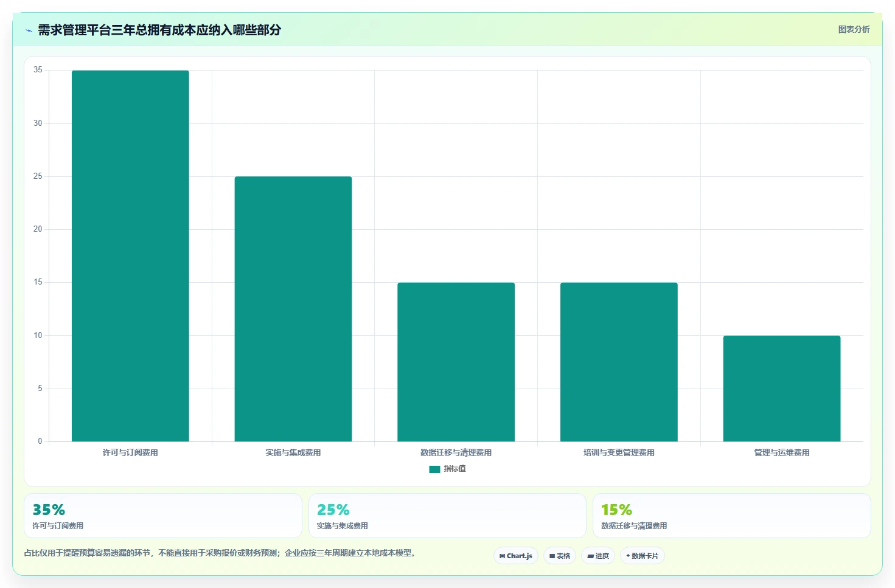The width and height of the screenshot is (895, 588).
Task: Click the x-axis label 实施与集成费用
Action: [x=293, y=452]
